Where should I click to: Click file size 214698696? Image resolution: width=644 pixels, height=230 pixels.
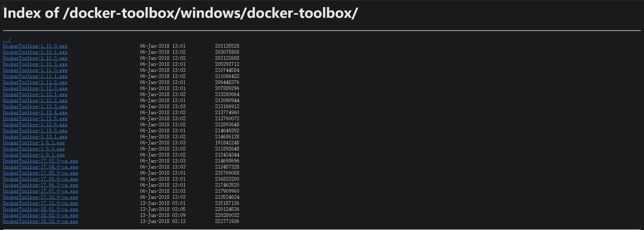click(x=227, y=161)
